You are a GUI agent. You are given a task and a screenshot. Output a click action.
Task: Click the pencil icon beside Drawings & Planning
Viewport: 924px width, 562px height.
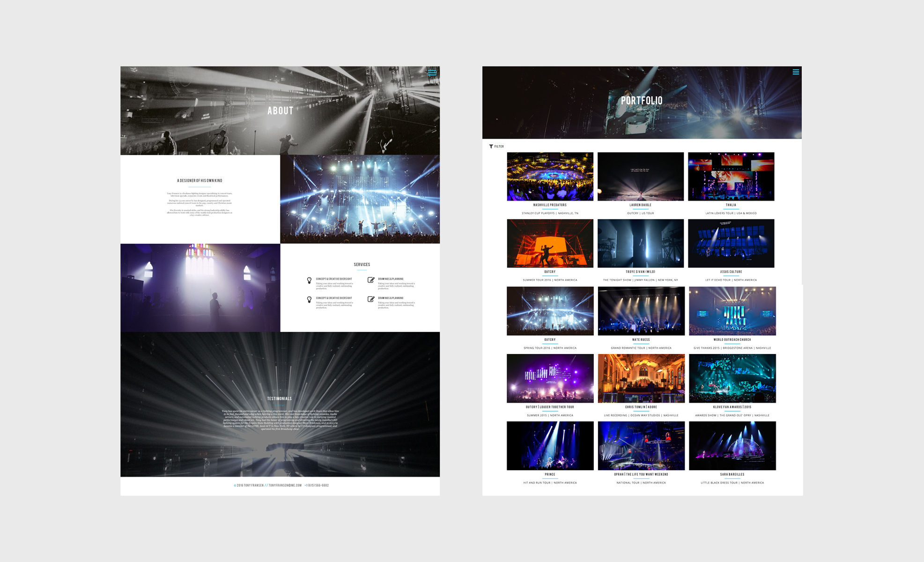pos(370,279)
